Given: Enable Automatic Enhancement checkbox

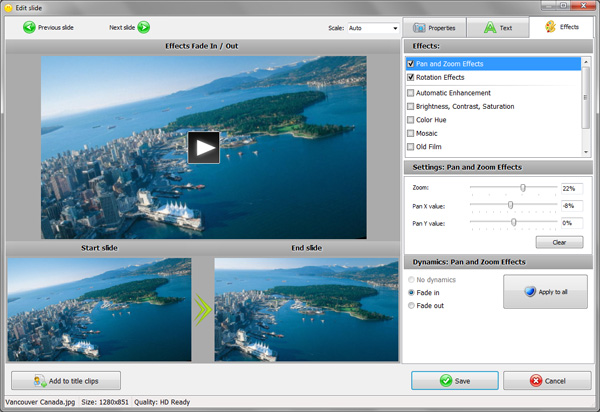Looking at the screenshot, I should pos(411,93).
